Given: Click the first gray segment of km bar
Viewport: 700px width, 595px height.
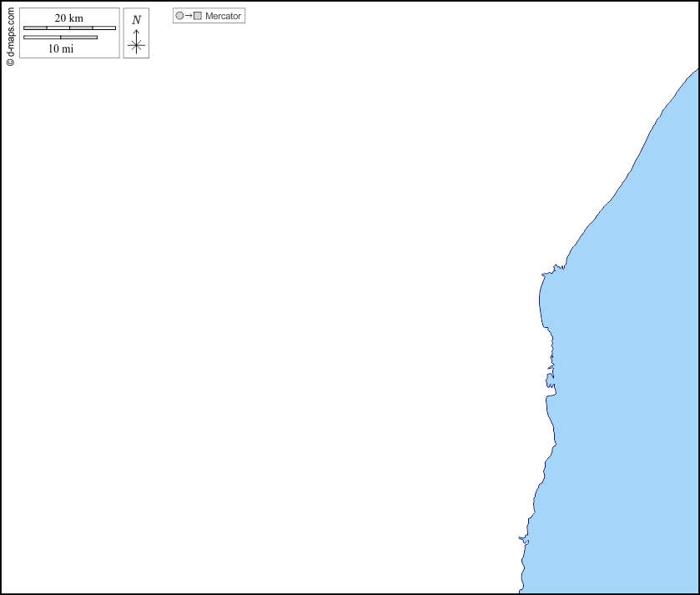Looking at the screenshot, I should click(x=35, y=28).
